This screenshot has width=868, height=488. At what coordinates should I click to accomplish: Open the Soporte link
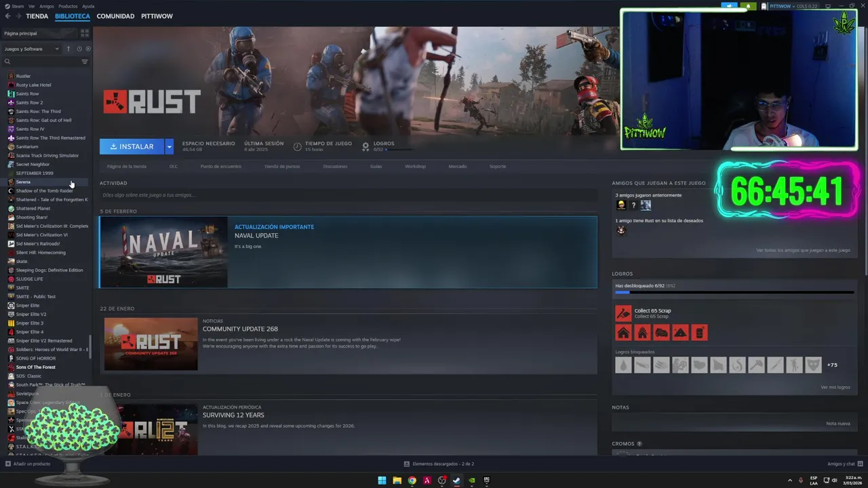coord(498,166)
